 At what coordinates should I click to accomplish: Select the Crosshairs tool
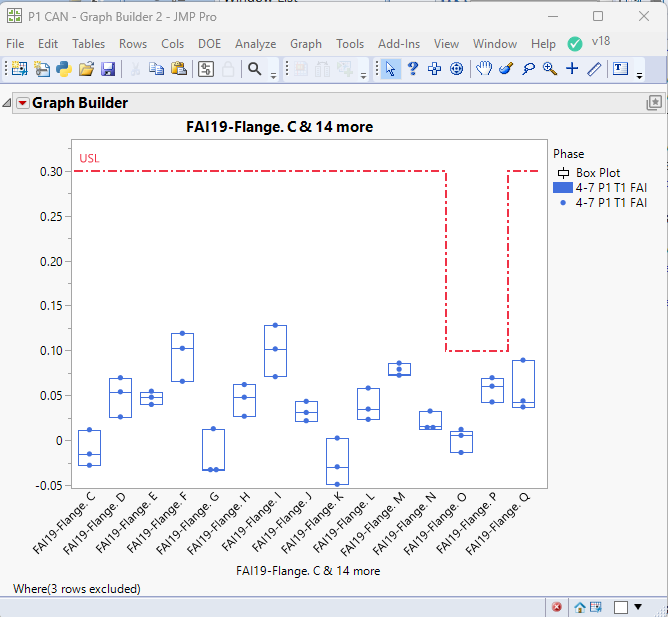point(572,69)
